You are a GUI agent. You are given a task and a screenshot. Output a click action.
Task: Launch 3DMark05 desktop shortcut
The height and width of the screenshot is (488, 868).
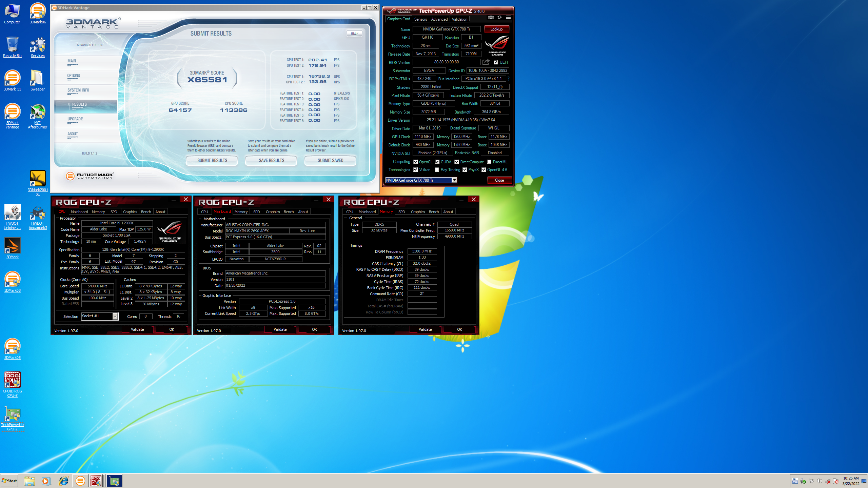pos(12,349)
